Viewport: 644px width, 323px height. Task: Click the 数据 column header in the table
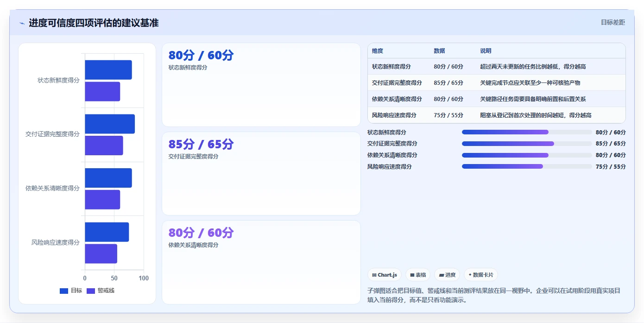pos(439,51)
